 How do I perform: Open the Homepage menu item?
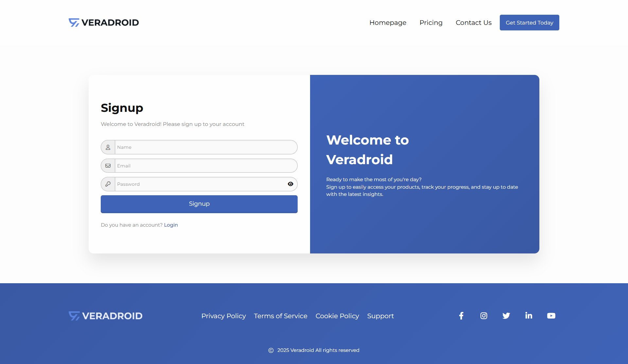tap(388, 23)
